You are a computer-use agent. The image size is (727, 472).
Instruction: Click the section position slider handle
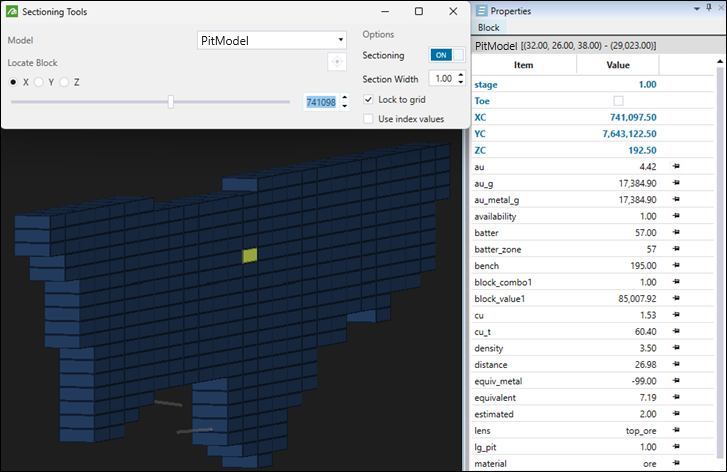pyautogui.click(x=171, y=101)
